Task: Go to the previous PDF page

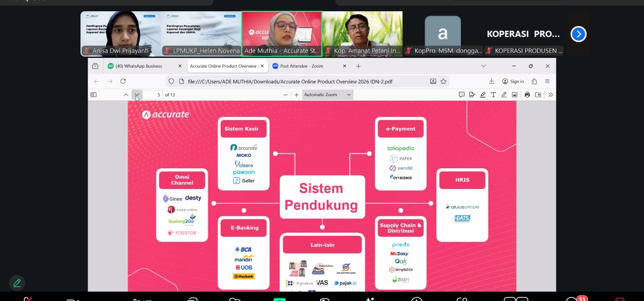Action: [126, 95]
